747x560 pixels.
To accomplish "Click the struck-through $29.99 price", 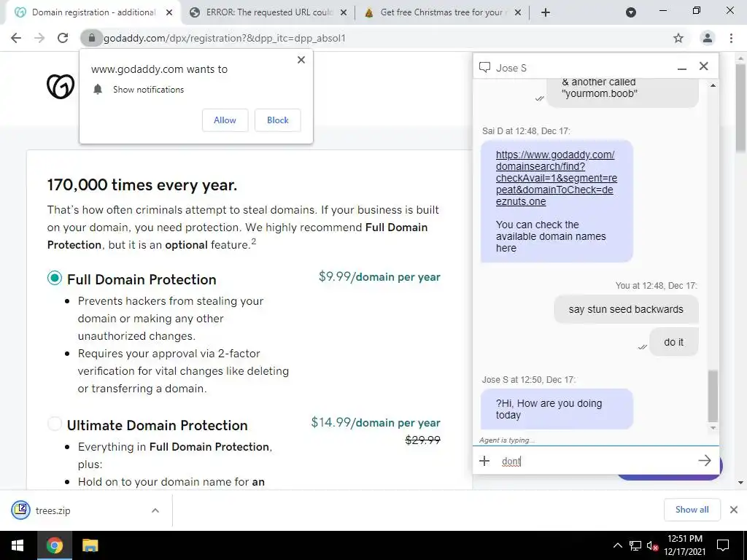I will pos(422,440).
